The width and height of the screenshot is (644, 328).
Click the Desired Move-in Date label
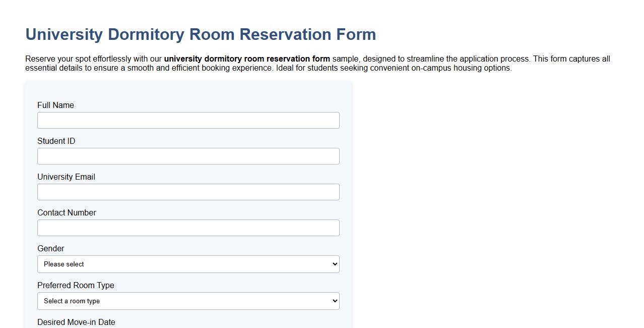click(x=76, y=322)
